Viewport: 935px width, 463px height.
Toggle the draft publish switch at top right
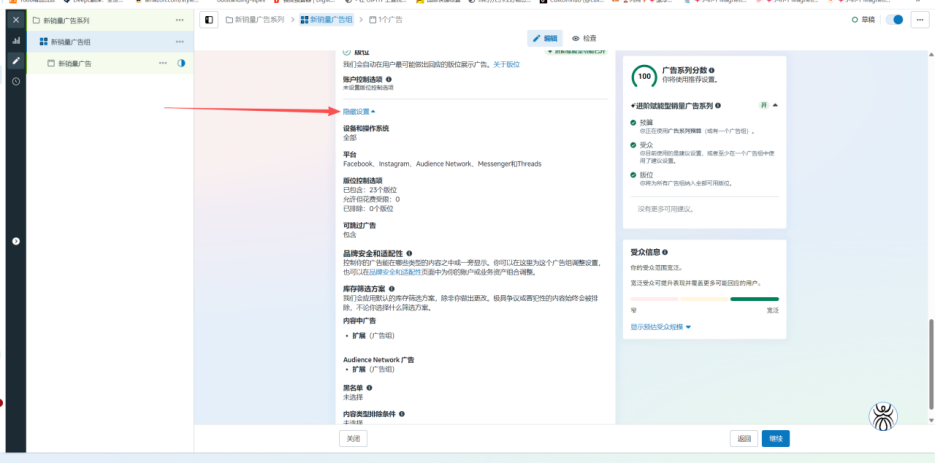[x=895, y=19]
